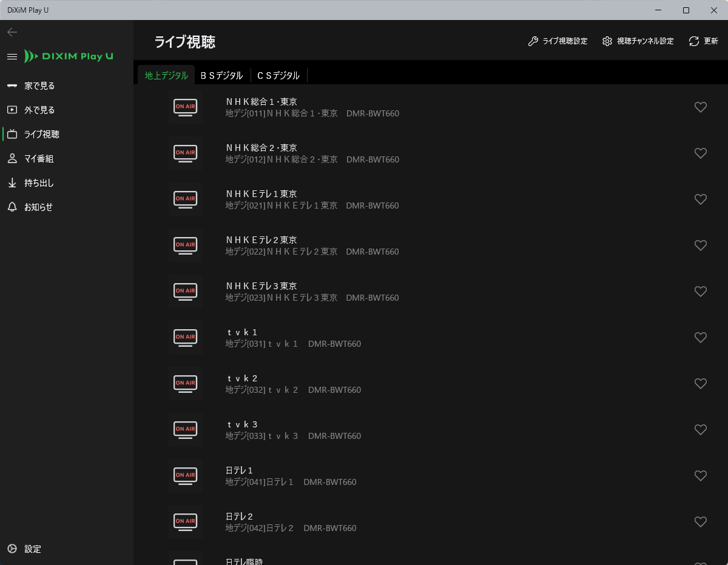Switch to the CSデジタル tab
This screenshot has height=565, width=728.
(x=278, y=76)
